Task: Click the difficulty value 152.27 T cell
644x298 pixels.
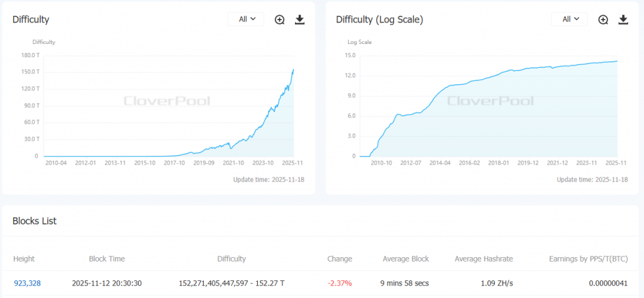Action: point(231,284)
